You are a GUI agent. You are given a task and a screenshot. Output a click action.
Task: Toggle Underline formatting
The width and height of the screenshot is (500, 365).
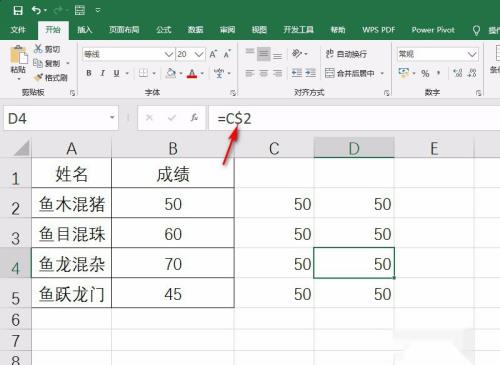[x=116, y=73]
